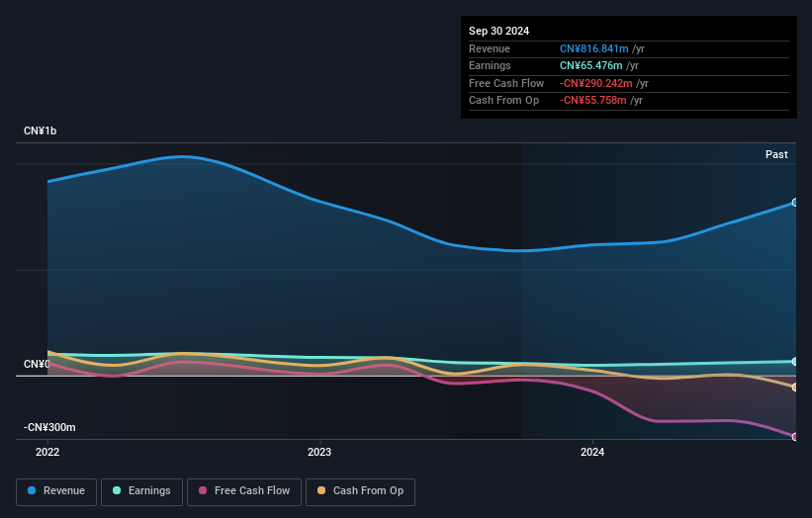
Task: Click the CN¥1b y-axis label
Action: 40,130
